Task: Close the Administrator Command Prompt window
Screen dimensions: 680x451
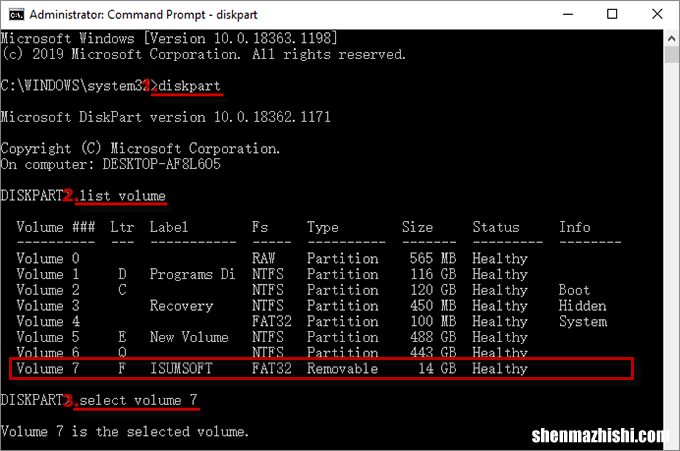Action: [x=657, y=14]
